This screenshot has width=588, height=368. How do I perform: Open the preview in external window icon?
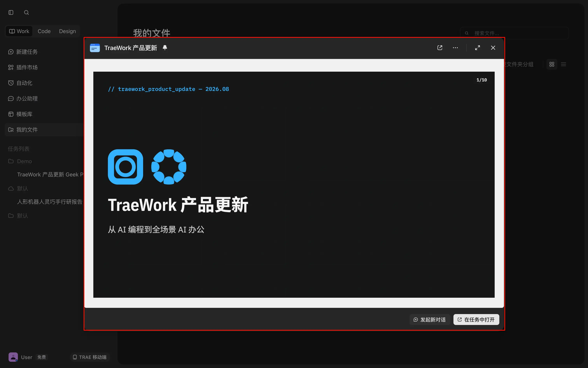tap(440, 48)
